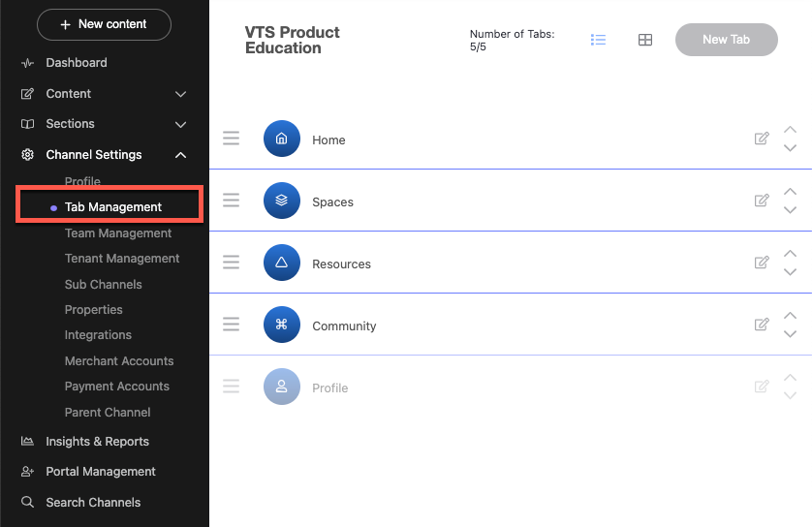The height and width of the screenshot is (527, 812).
Task: Click the 'VTS Product Education' title
Action: pos(292,40)
